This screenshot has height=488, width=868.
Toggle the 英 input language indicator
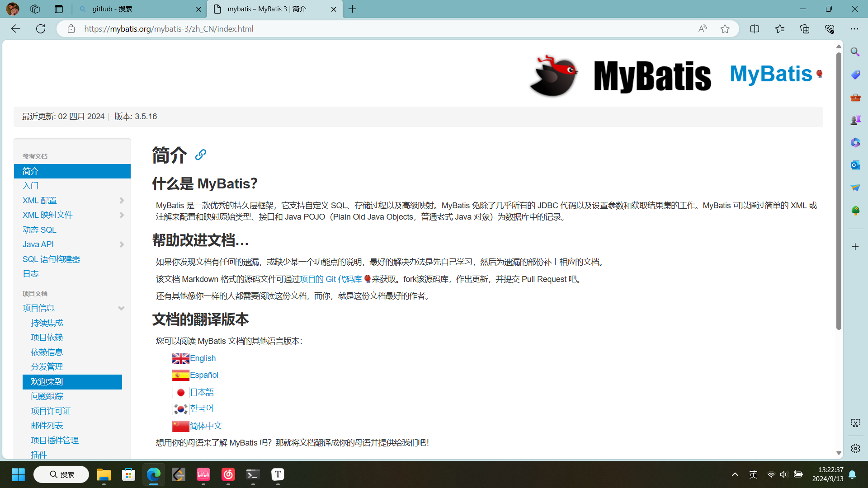pyautogui.click(x=753, y=474)
